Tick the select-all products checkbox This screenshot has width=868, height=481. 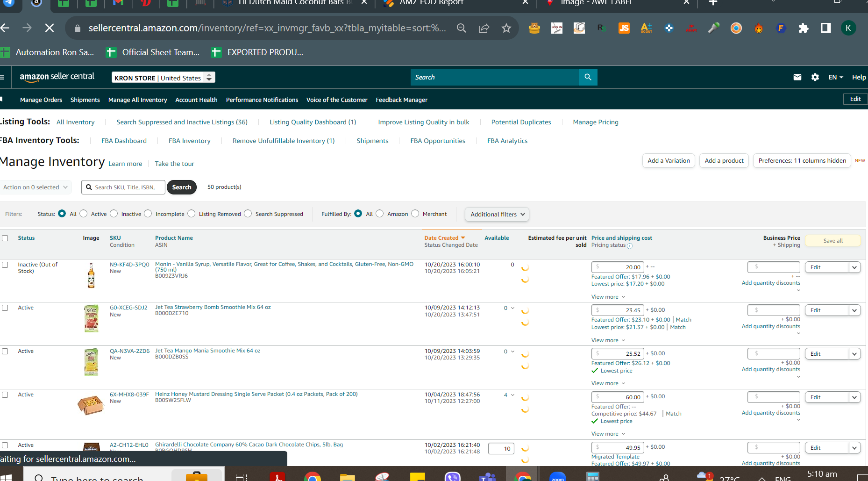(x=5, y=238)
